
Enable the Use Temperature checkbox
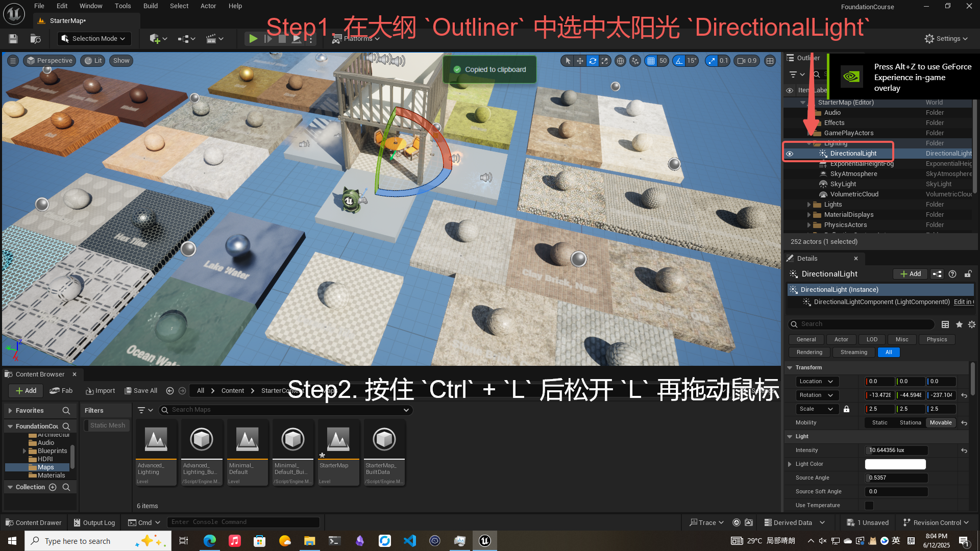[x=869, y=506]
